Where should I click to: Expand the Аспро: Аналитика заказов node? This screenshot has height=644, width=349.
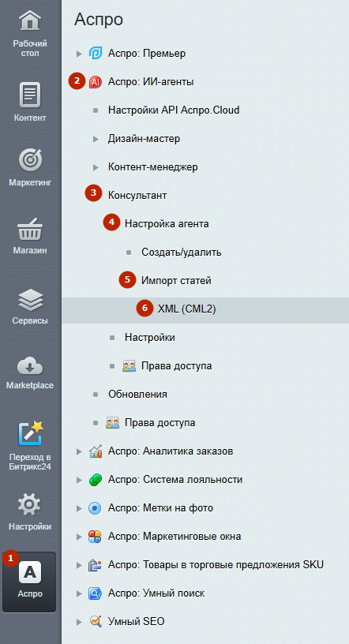click(x=79, y=451)
